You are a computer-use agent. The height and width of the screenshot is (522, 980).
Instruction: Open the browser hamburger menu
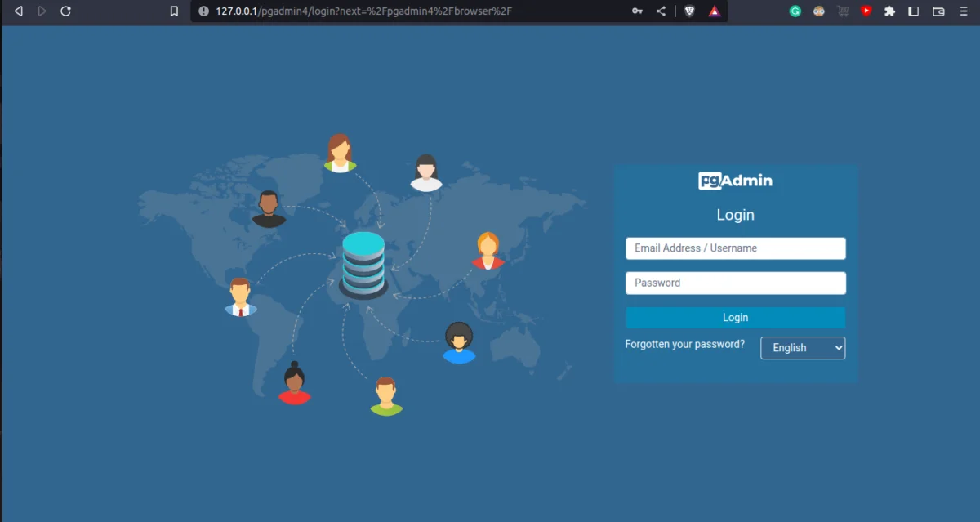pyautogui.click(x=962, y=11)
